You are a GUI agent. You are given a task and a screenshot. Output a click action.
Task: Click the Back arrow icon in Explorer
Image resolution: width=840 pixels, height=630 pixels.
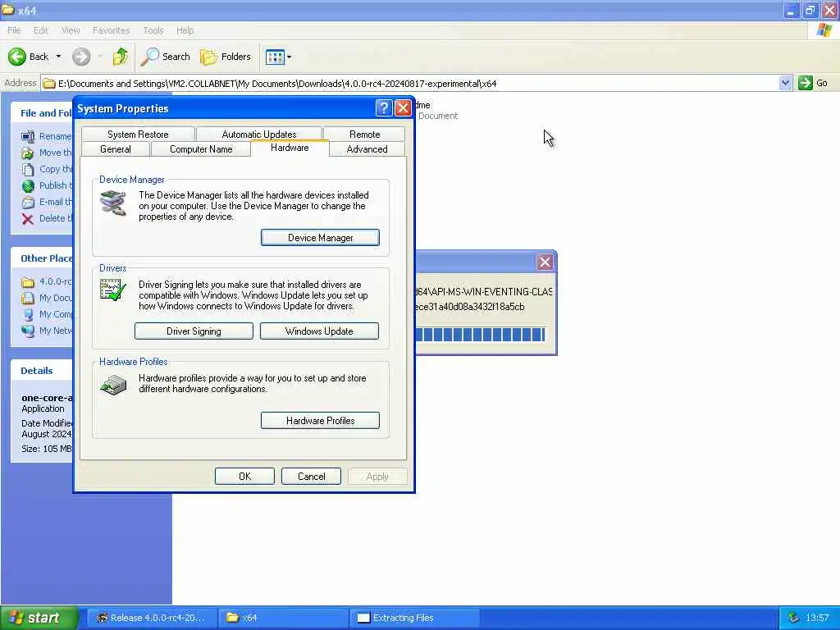pos(16,57)
